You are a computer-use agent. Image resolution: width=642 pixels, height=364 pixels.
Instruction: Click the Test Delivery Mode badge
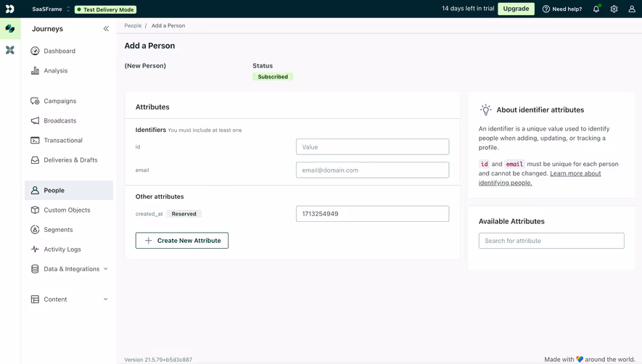click(106, 9)
